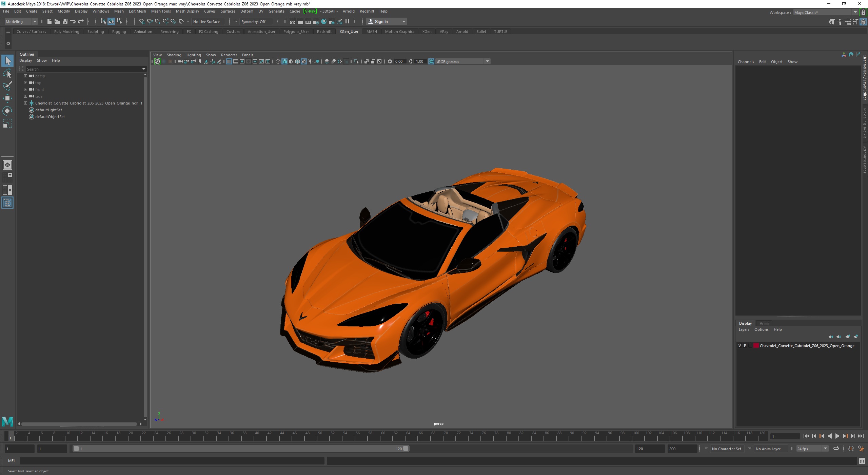Click No Live Surface field
868x475 pixels.
(208, 21)
